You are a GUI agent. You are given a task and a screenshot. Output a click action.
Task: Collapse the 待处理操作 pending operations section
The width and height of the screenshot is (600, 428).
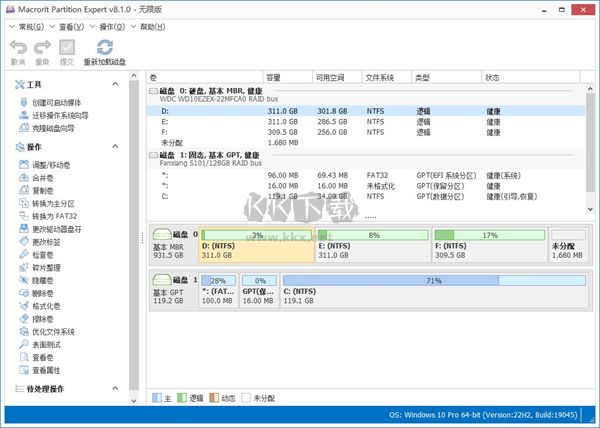(x=115, y=388)
